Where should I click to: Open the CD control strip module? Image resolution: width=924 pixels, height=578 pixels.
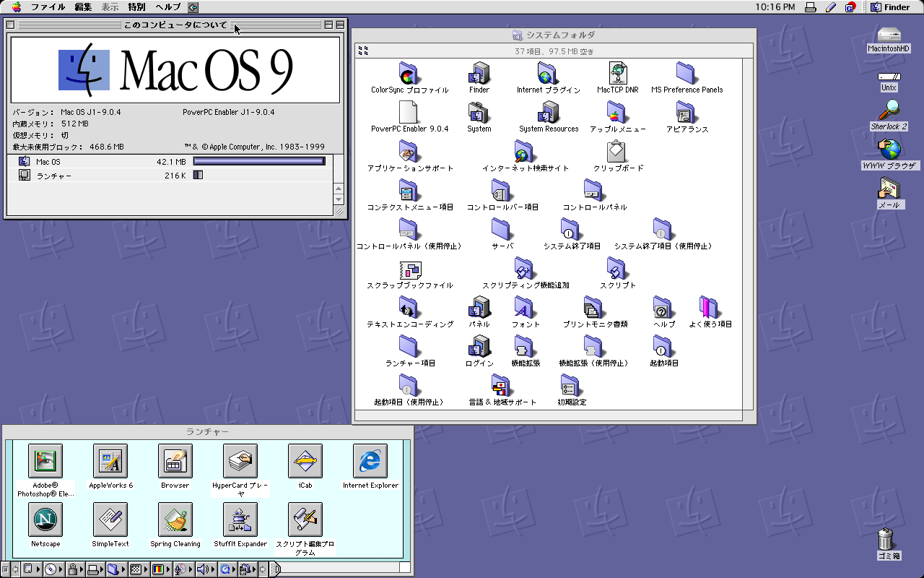point(53,569)
